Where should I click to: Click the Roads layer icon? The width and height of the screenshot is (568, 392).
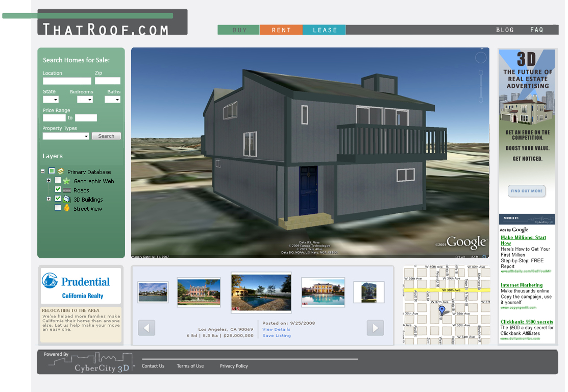click(x=67, y=190)
